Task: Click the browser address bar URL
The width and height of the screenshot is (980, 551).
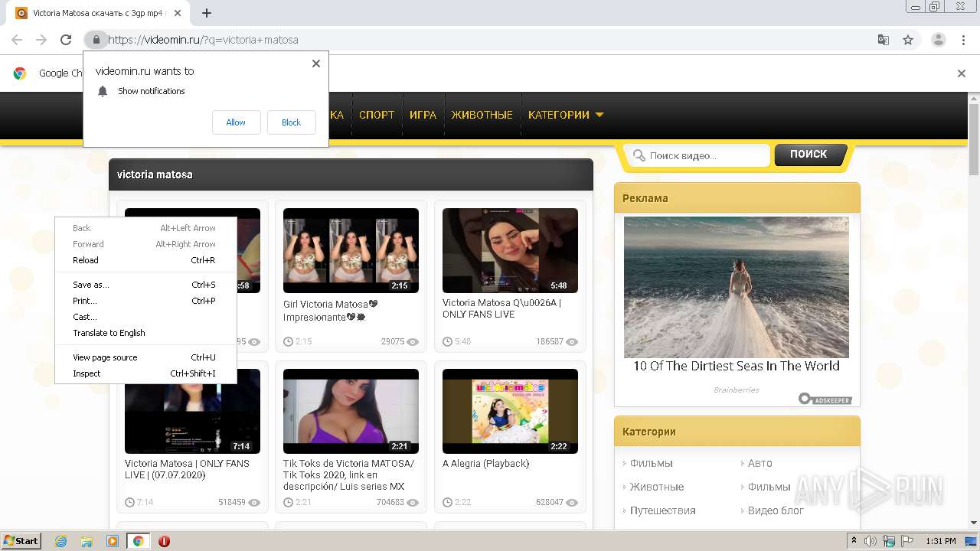Action: [203, 40]
